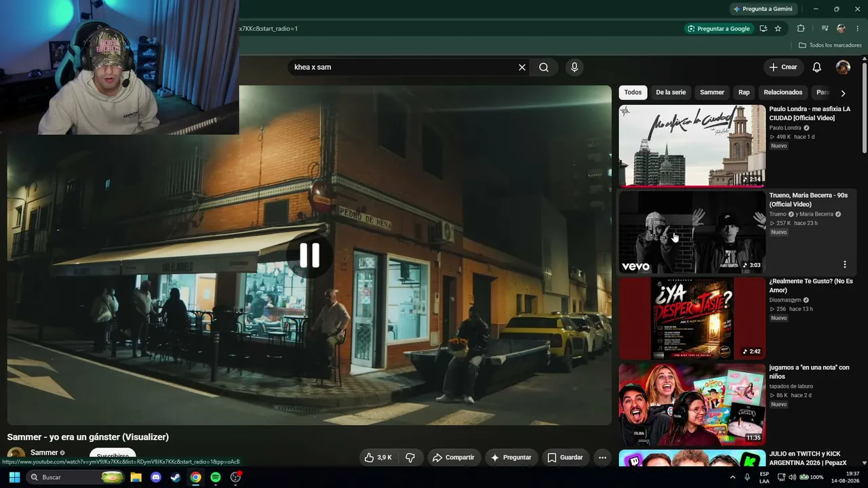
Task: Click the Diosmasgym channel name
Action: click(785, 300)
